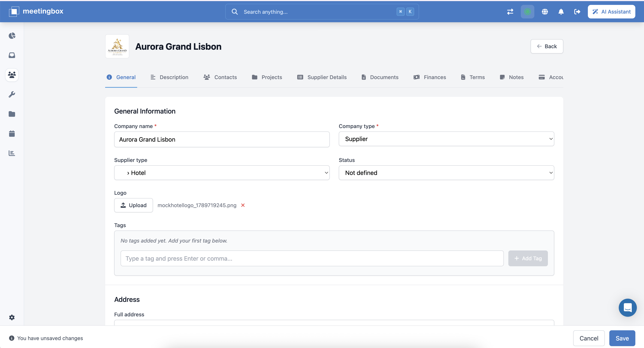The image size is (644, 348).
Task: Click the Full address field
Action: tap(334, 323)
